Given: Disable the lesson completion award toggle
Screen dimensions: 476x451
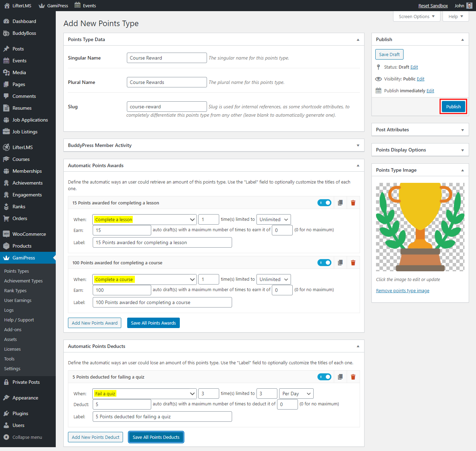Looking at the screenshot, I should point(324,202).
